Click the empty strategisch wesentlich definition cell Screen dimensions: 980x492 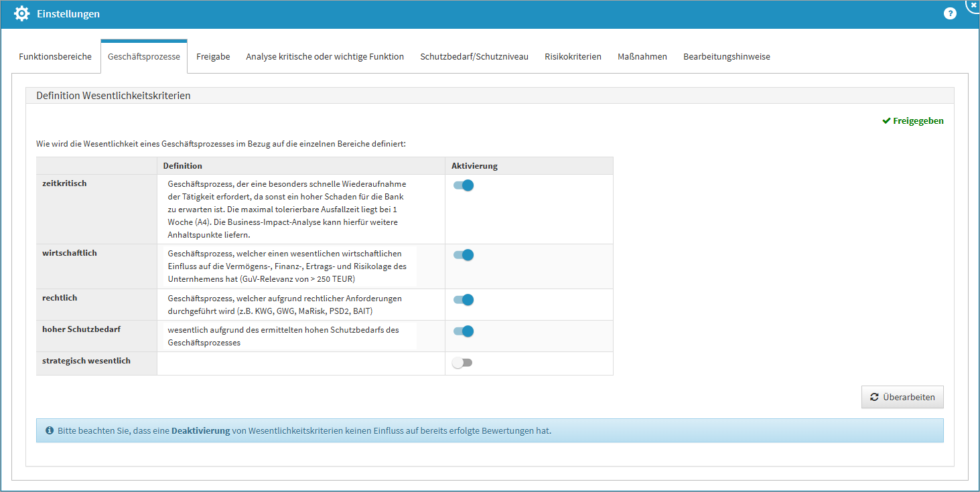301,363
